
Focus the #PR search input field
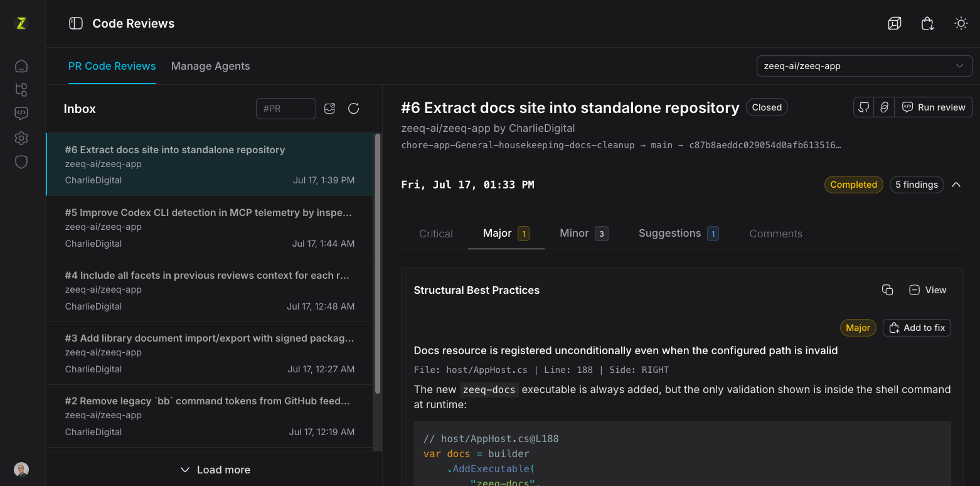(x=286, y=109)
